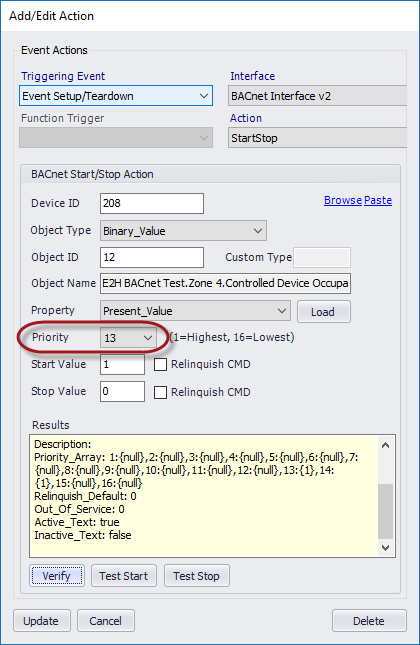Click the Test Start button
Screen dimensions: 420x645
(123, 575)
